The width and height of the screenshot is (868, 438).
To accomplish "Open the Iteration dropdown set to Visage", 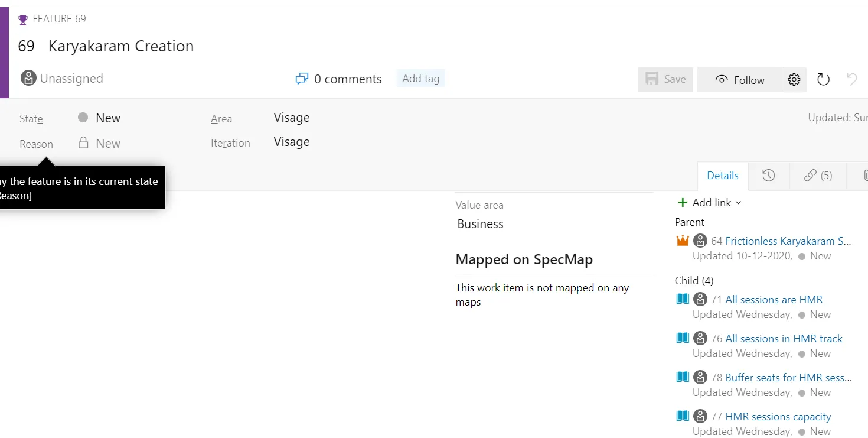I will pos(292,142).
